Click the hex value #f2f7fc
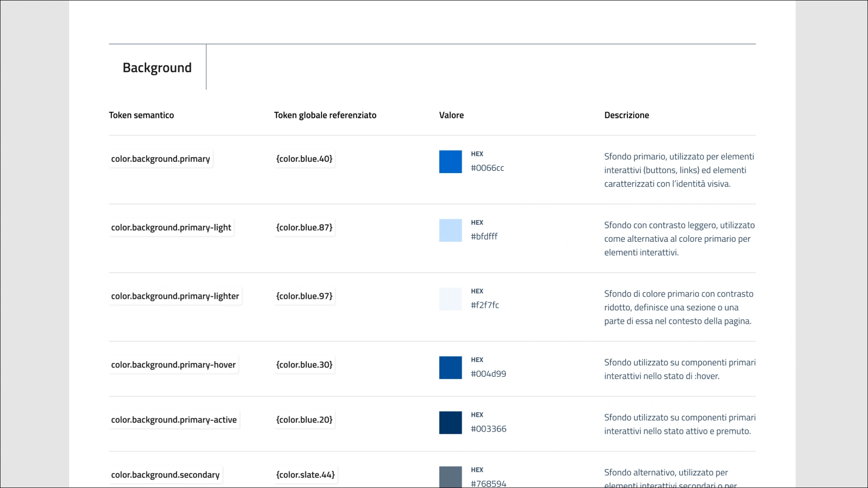 coord(485,305)
